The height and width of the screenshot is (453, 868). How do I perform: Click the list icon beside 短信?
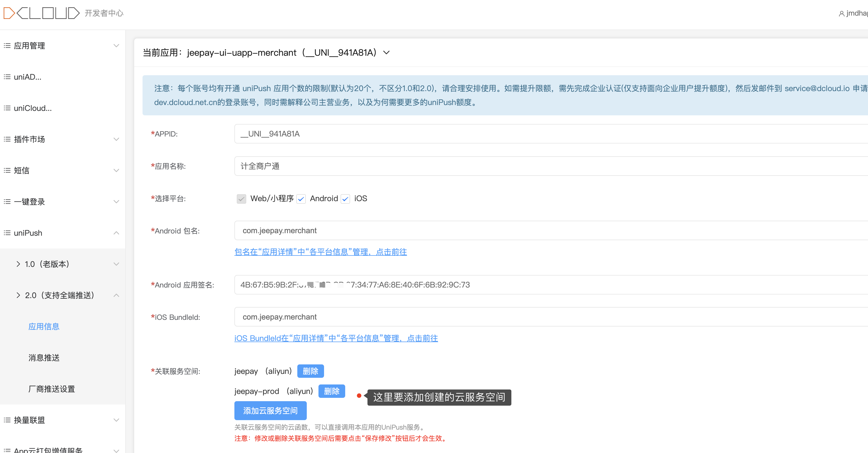pyautogui.click(x=7, y=170)
